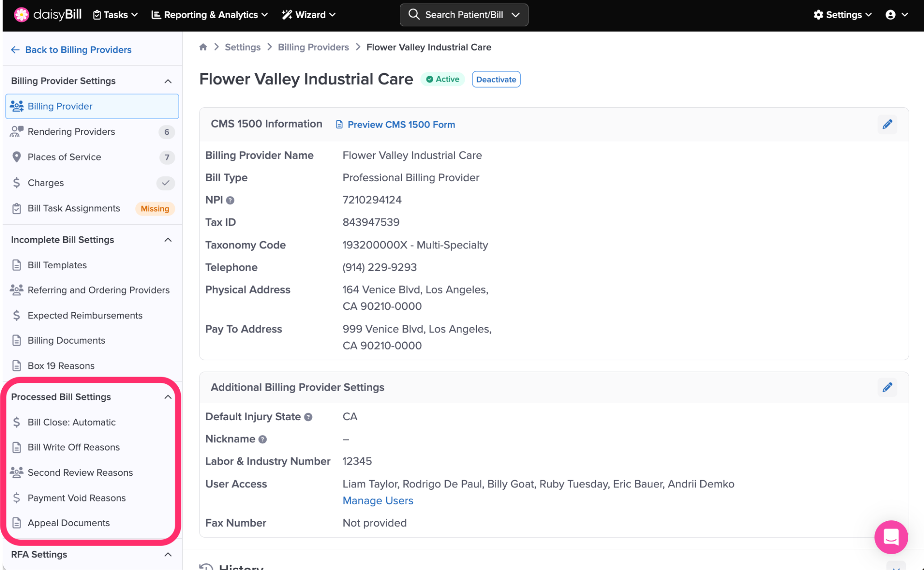Screen dimensions: 924x570
Task: Open the Tasks menu
Action: pos(115,15)
